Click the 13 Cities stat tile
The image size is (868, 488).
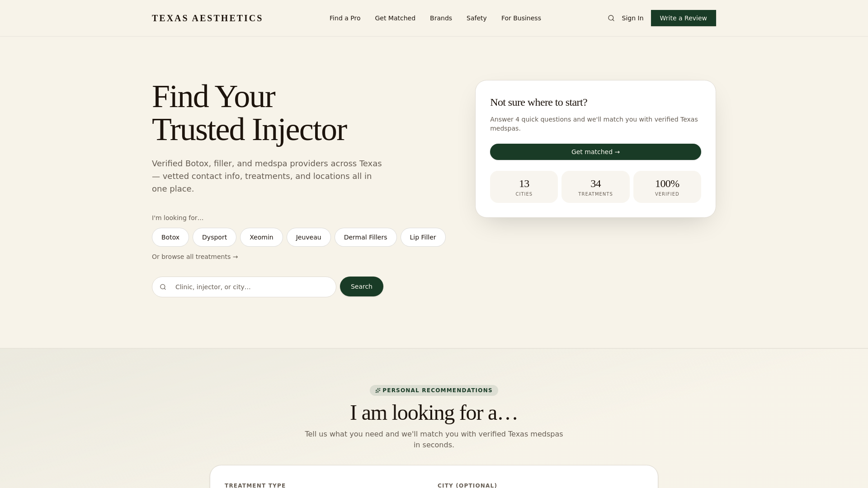pyautogui.click(x=524, y=187)
